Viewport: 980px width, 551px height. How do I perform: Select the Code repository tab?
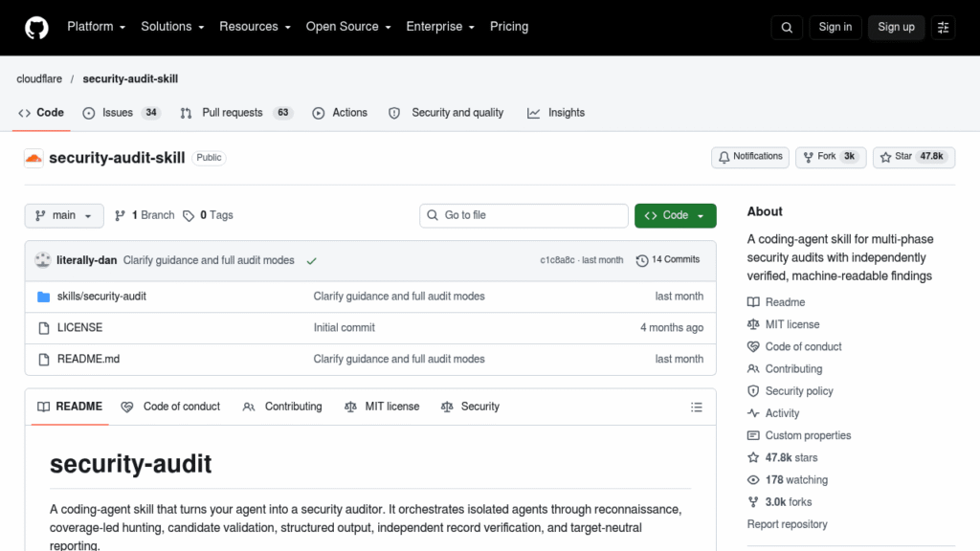(41, 113)
